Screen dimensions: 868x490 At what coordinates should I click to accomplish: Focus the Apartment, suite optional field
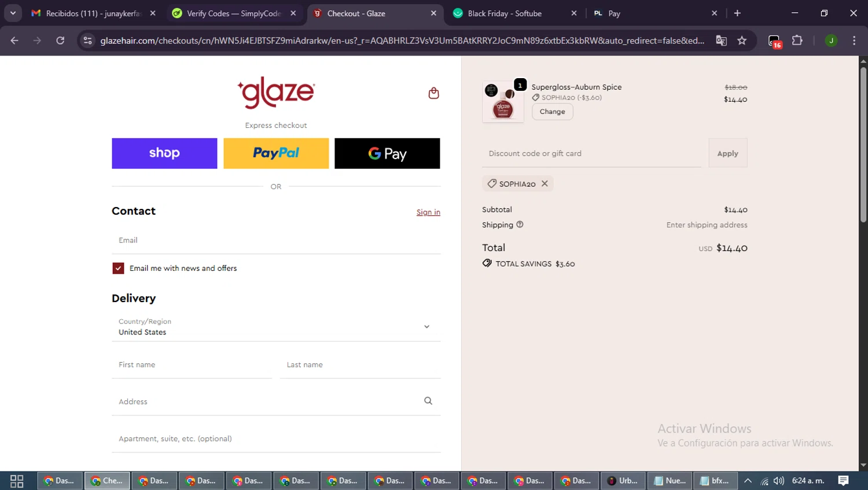(x=276, y=439)
